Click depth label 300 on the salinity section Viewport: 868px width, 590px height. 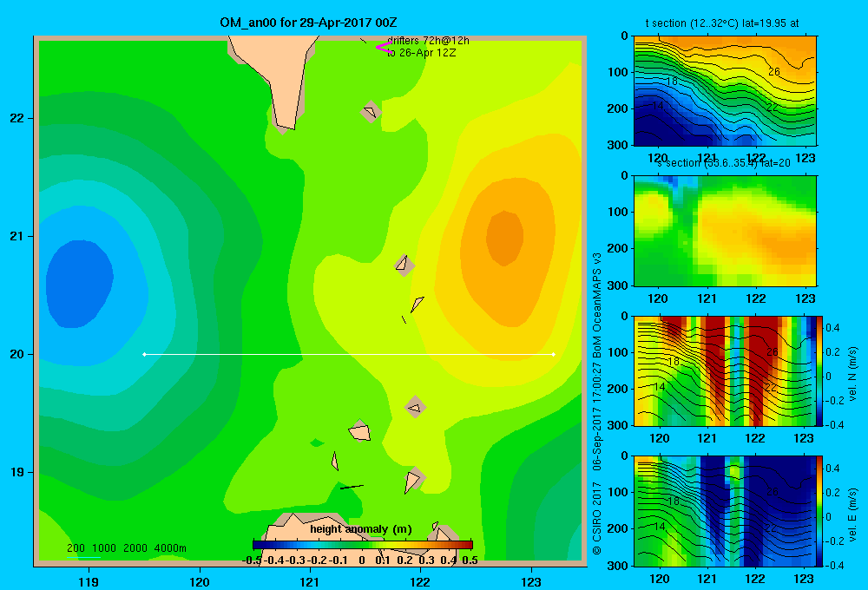618,285
